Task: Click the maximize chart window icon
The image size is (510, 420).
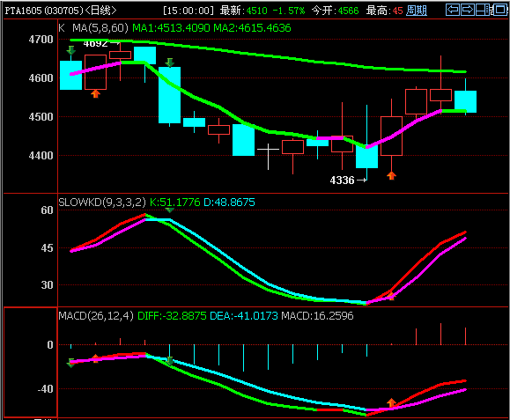Action: (500, 10)
